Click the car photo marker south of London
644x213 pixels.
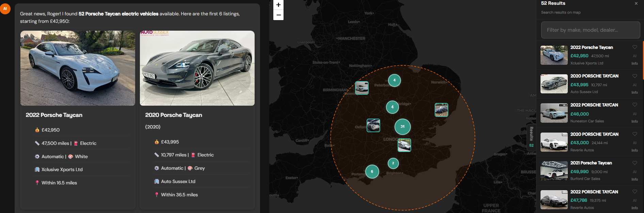404,145
